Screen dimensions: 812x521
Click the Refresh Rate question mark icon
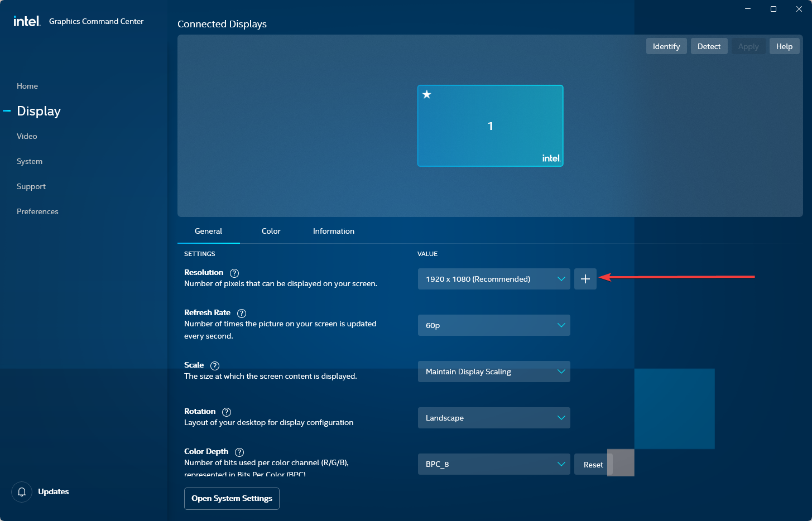241,313
